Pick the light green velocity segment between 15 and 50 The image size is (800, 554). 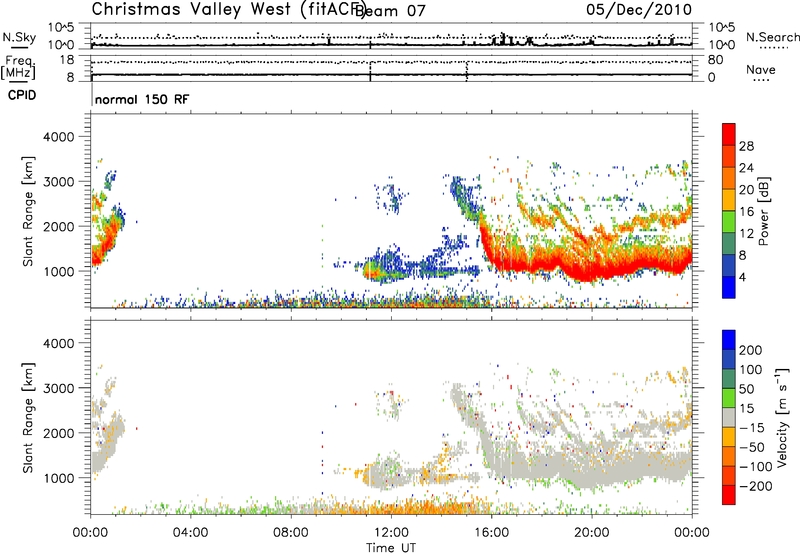(x=729, y=398)
